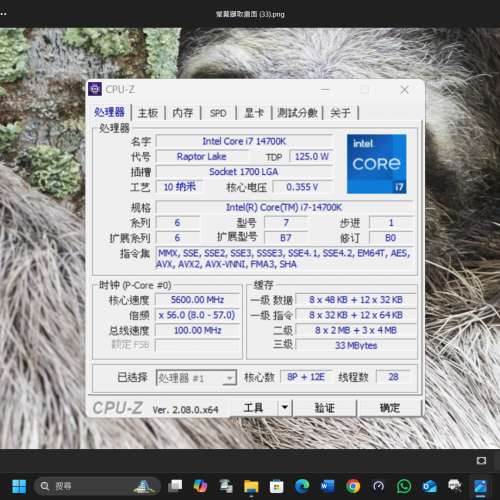Click the cores value 8P + 12E
Image resolution: width=500 pixels, height=500 pixels.
coord(306,377)
